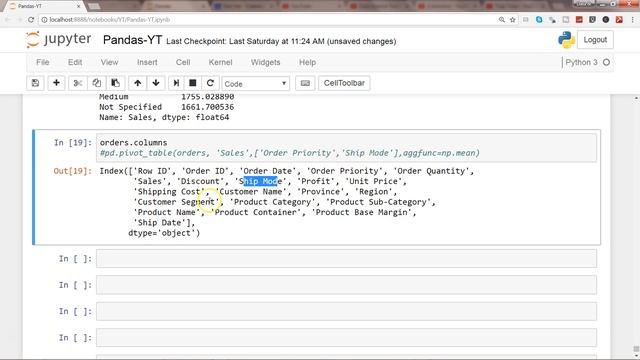
Task: Click Last Checkpoint status text
Action: click(281, 42)
